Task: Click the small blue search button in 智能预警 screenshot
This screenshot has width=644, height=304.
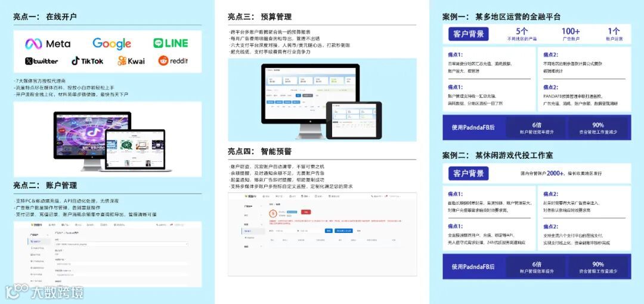Action: click(328, 231)
